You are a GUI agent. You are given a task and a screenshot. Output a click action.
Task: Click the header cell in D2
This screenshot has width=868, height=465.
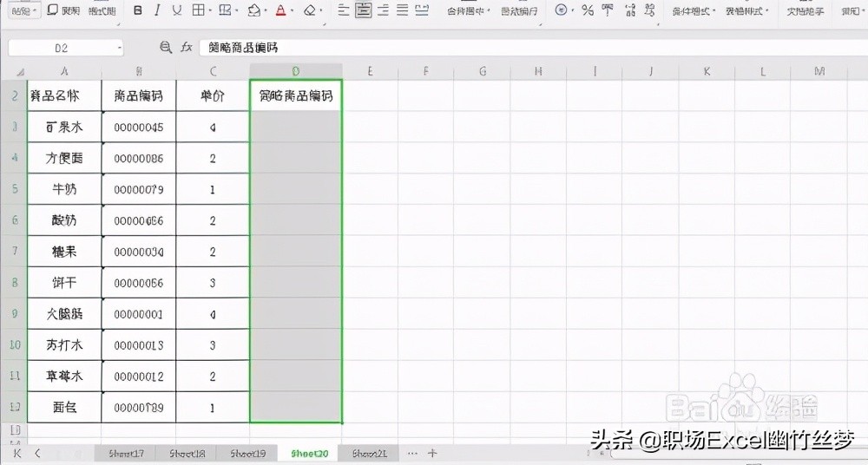[296, 95]
